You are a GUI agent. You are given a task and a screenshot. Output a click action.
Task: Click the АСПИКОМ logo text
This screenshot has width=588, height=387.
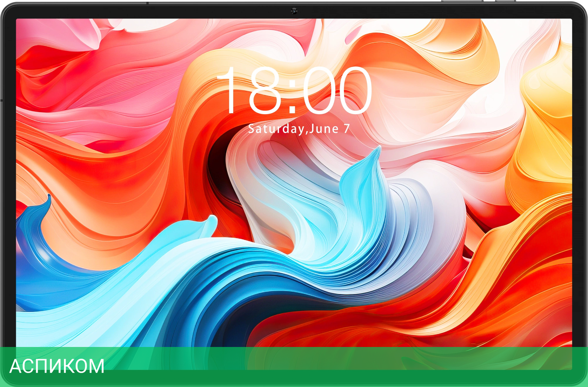click(57, 366)
